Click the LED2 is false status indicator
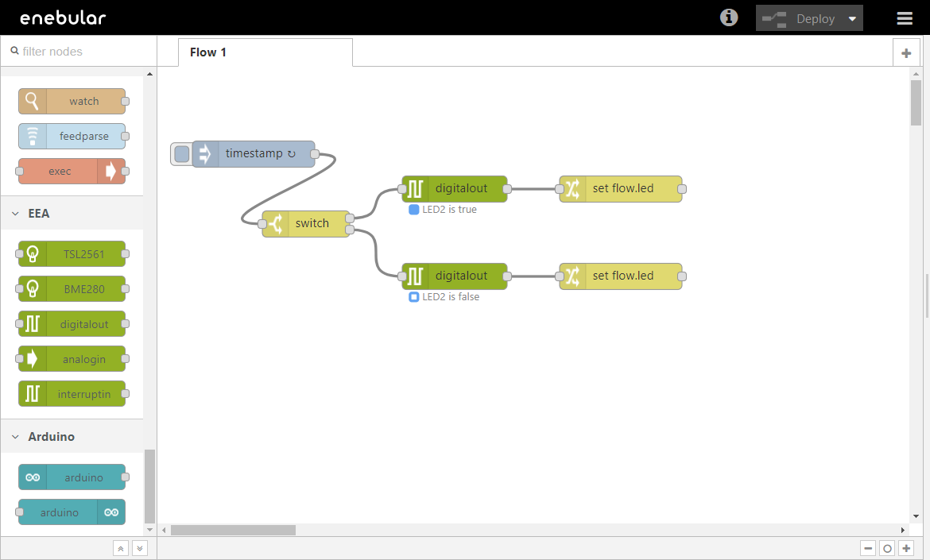The height and width of the screenshot is (560, 930). click(413, 297)
